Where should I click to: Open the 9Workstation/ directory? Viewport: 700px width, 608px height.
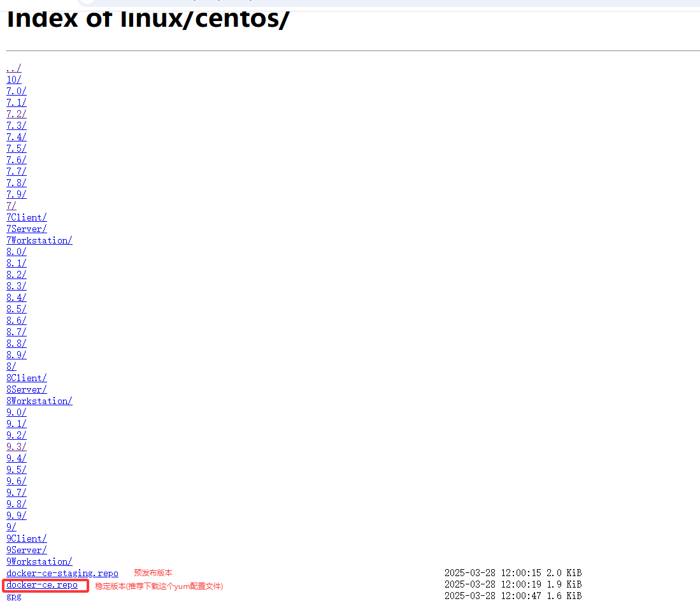tap(39, 561)
